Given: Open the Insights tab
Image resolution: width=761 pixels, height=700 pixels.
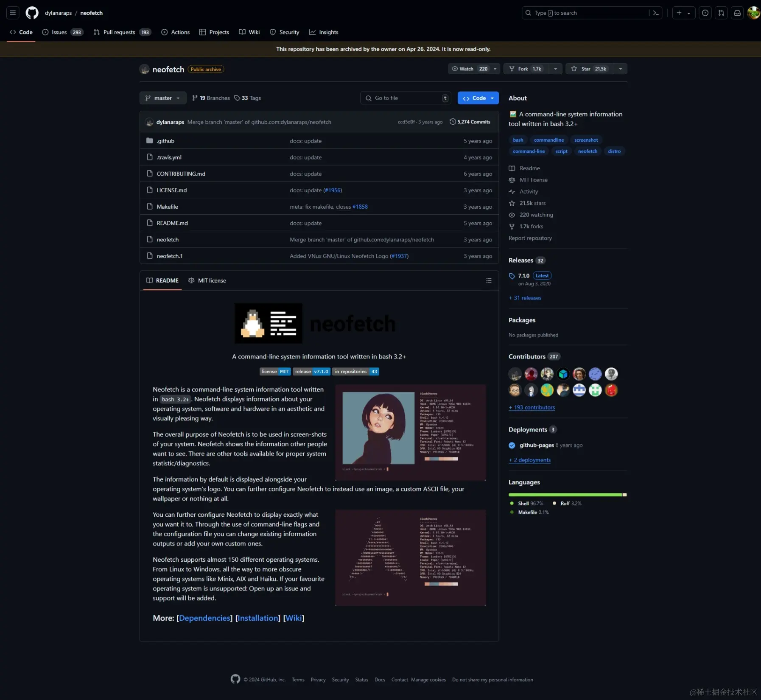Looking at the screenshot, I should click(x=324, y=32).
